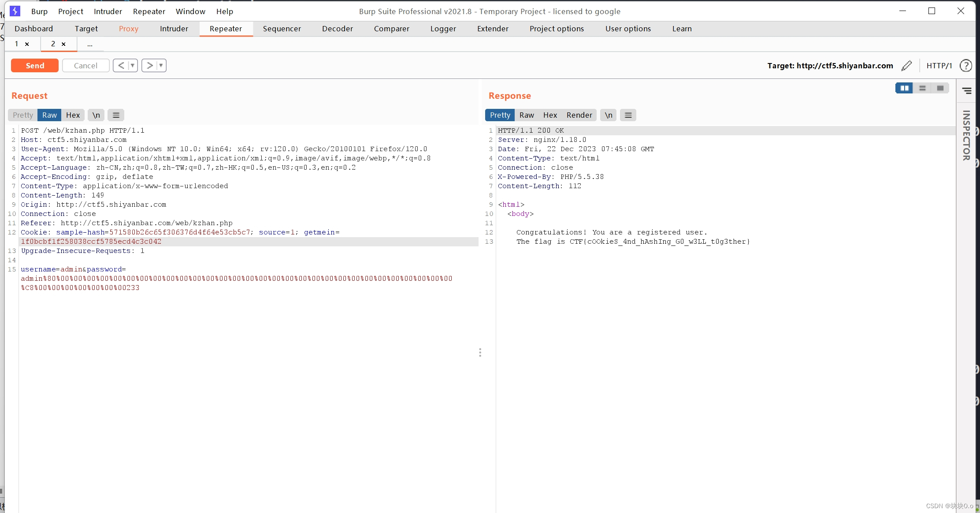Viewport: 980px width, 513px height.
Task: Switch the Request view to Hex
Action: 73,115
